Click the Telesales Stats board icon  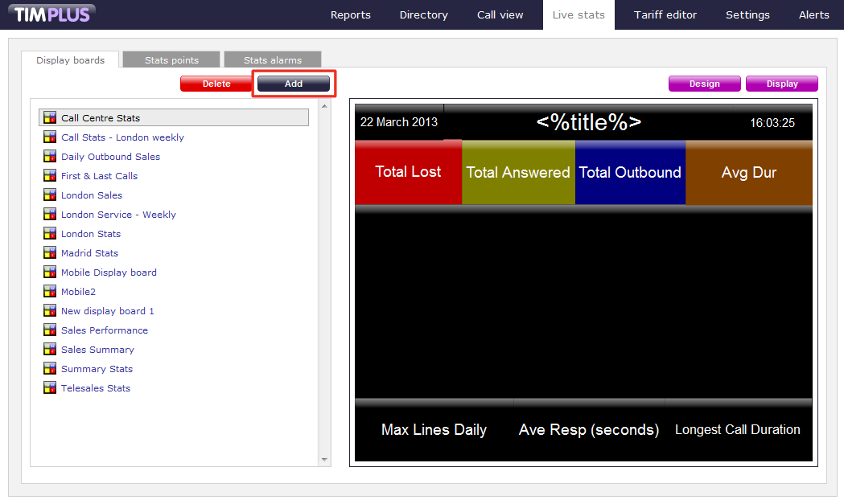click(50, 388)
